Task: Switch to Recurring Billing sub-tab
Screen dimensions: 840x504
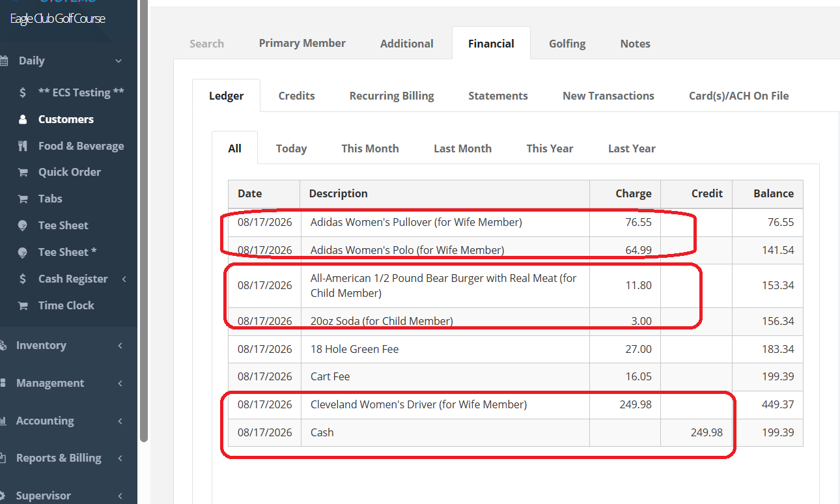Action: click(391, 96)
